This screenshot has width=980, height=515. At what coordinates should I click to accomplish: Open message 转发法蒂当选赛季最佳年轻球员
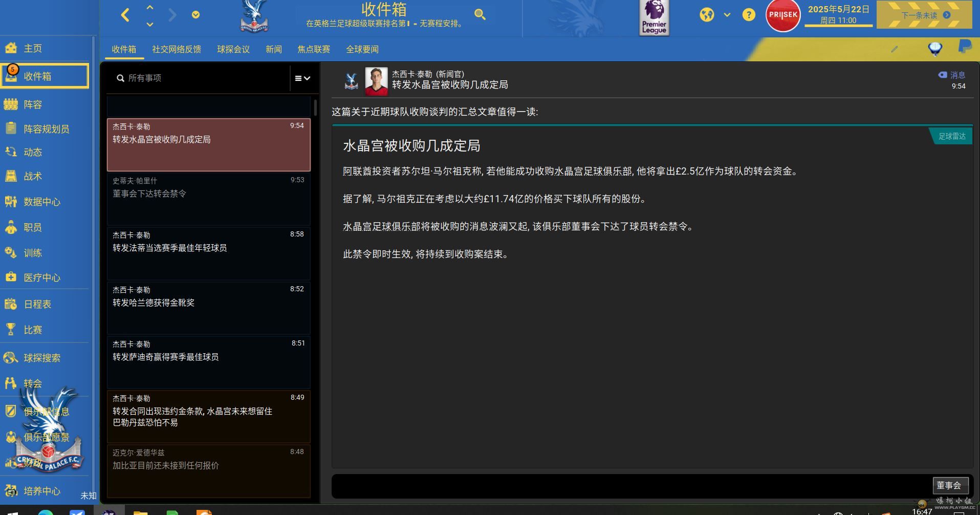209,253
